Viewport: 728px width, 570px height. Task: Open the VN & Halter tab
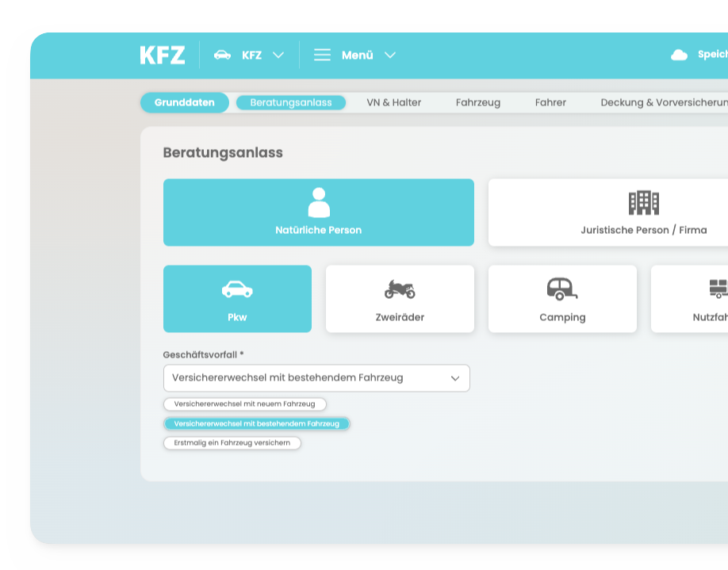pos(393,102)
